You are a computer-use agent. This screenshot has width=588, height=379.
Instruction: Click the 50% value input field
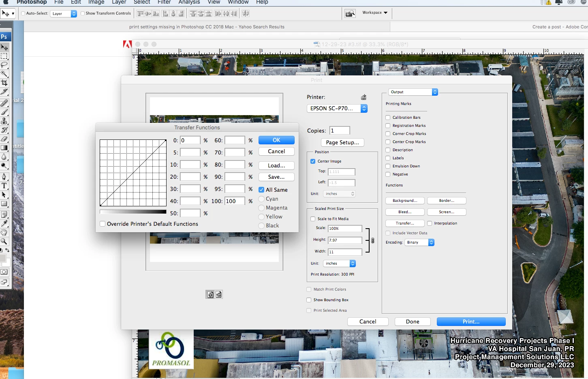point(190,213)
